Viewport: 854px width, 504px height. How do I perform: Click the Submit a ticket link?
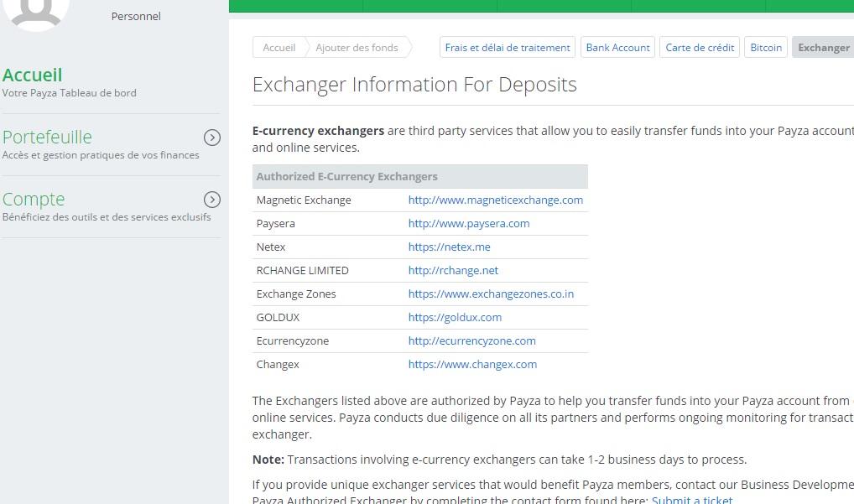click(692, 500)
